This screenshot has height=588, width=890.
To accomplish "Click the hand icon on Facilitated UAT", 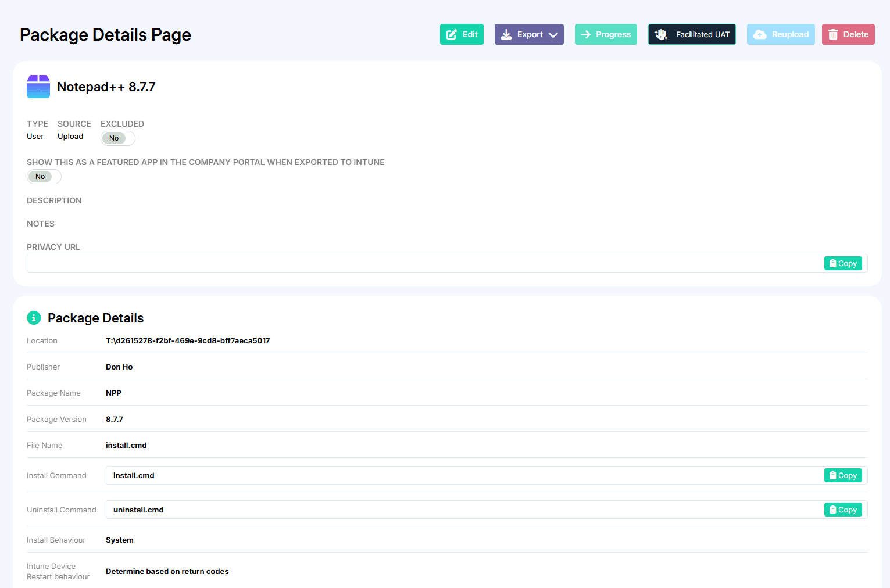I will [x=661, y=34].
